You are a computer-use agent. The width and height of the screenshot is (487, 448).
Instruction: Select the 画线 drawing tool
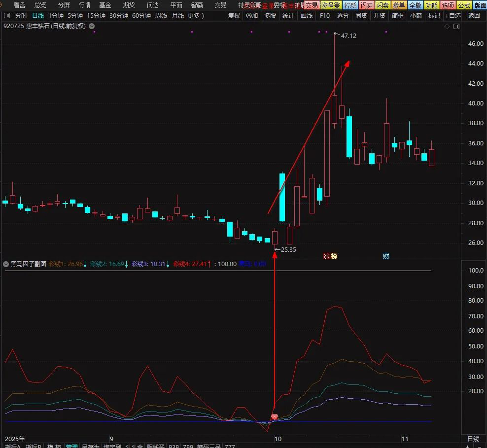306,15
